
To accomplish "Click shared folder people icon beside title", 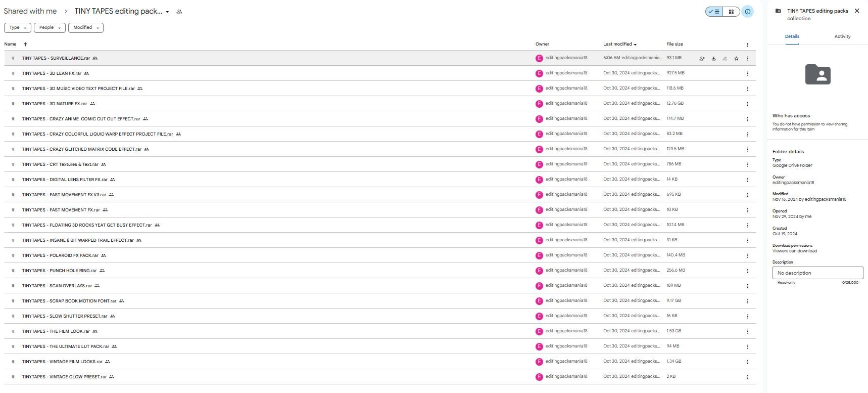I will tap(179, 12).
